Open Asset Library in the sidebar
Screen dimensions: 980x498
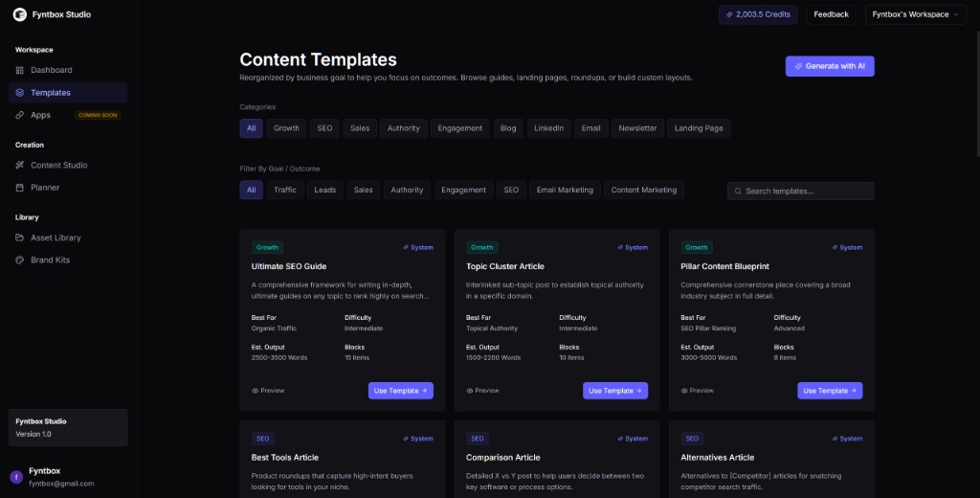point(68,238)
